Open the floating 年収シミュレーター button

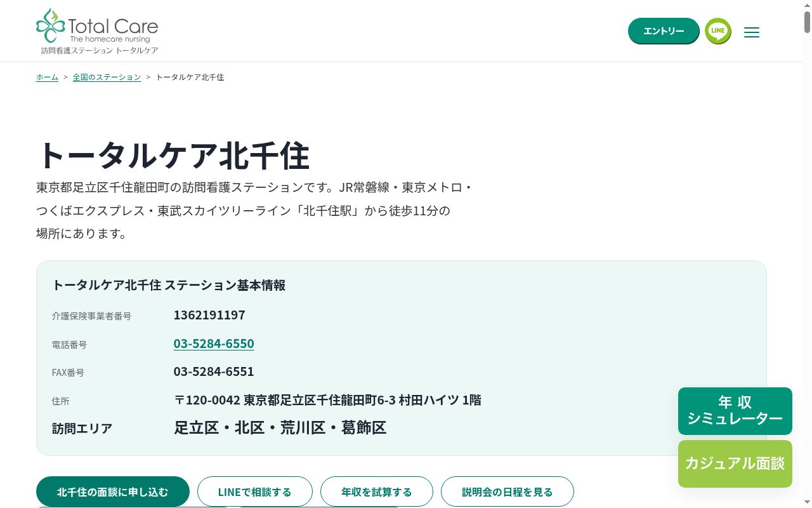click(x=735, y=411)
